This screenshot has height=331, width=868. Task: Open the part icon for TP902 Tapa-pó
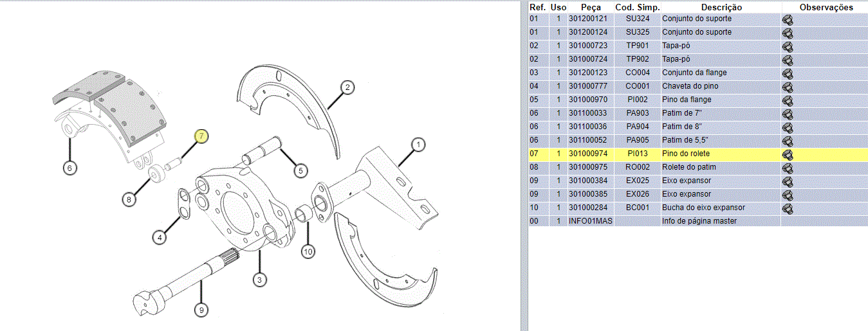(x=787, y=60)
